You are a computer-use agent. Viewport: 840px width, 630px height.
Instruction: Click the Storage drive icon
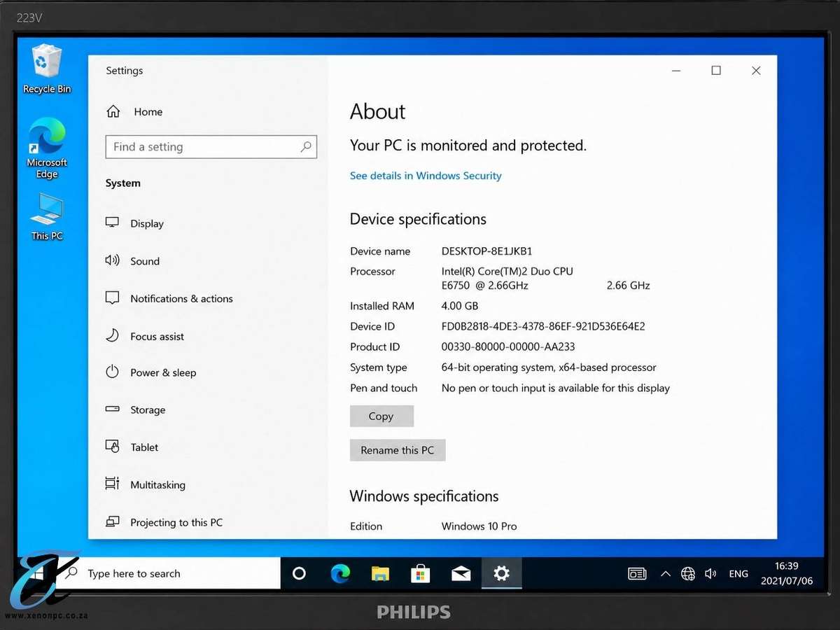[x=112, y=409]
